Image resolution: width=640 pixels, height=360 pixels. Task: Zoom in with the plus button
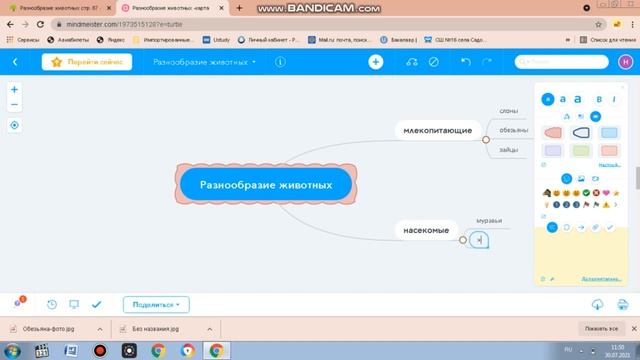click(x=14, y=90)
